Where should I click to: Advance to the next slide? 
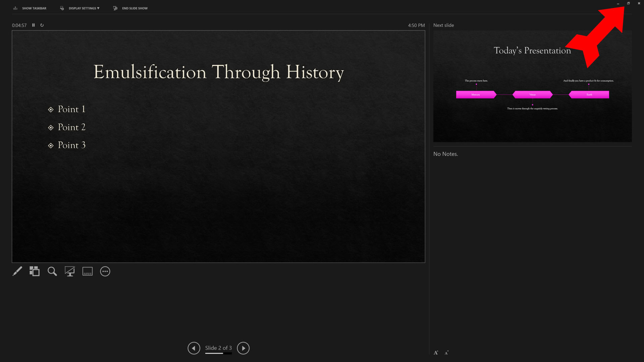point(243,348)
